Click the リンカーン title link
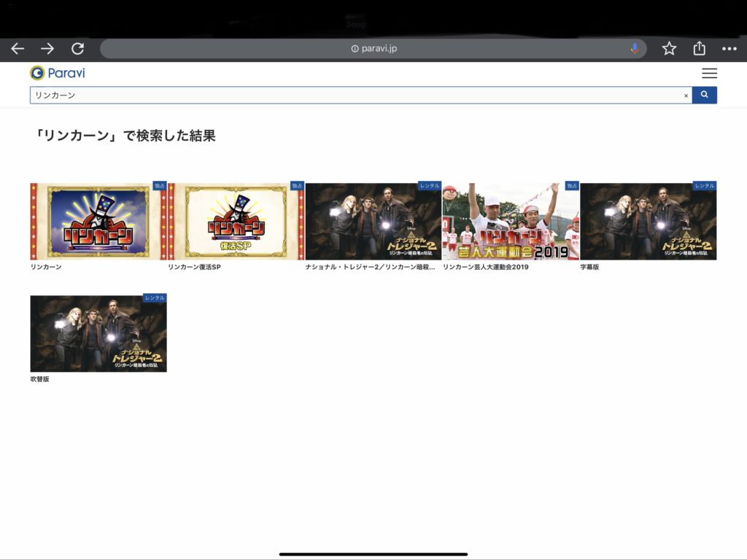 click(46, 267)
